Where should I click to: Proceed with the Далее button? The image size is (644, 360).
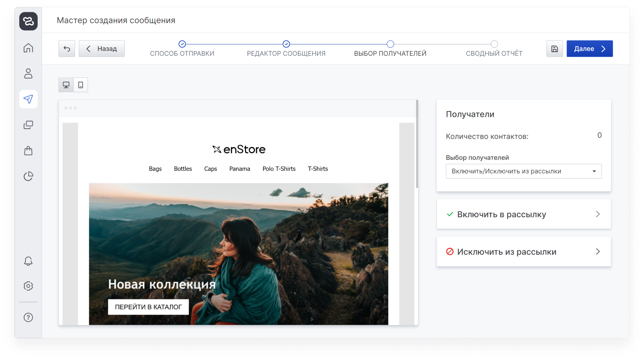pyautogui.click(x=590, y=49)
